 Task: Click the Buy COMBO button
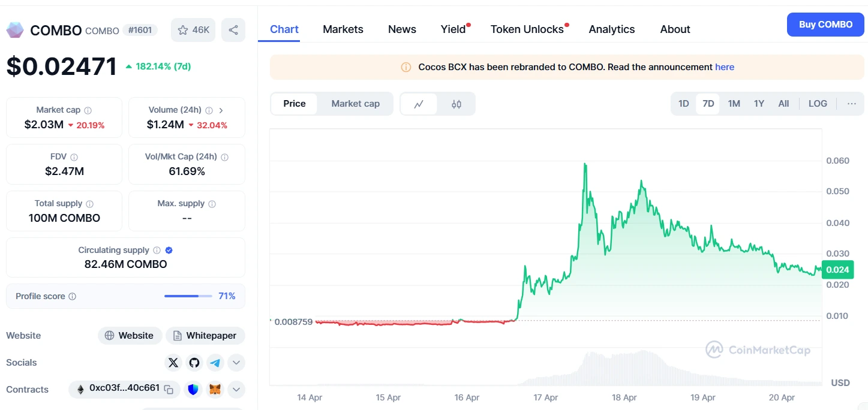click(825, 25)
